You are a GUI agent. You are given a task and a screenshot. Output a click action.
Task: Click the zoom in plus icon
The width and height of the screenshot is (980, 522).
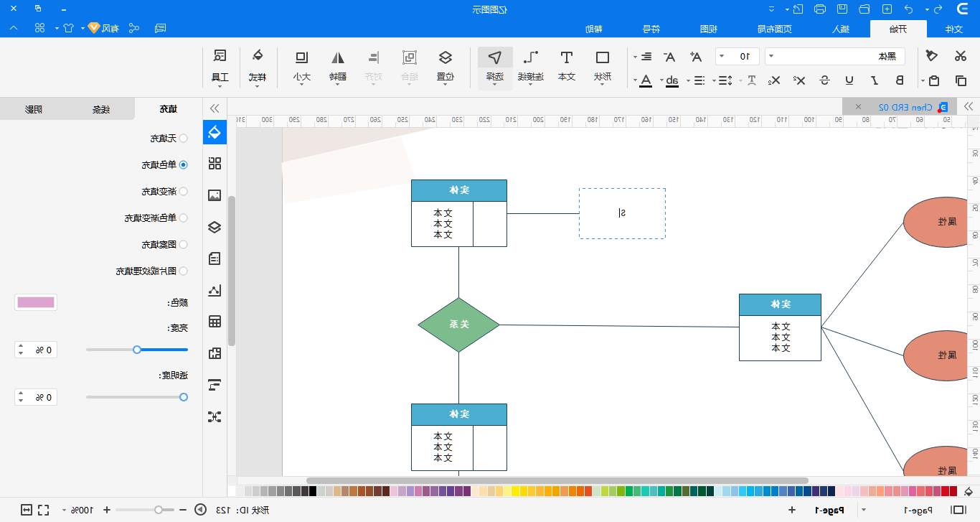tap(107, 510)
